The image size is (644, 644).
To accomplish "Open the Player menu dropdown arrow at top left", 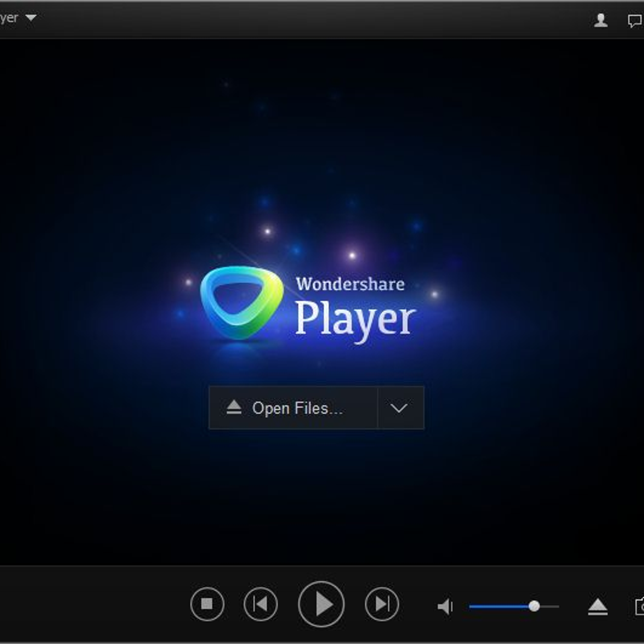I will [31, 18].
